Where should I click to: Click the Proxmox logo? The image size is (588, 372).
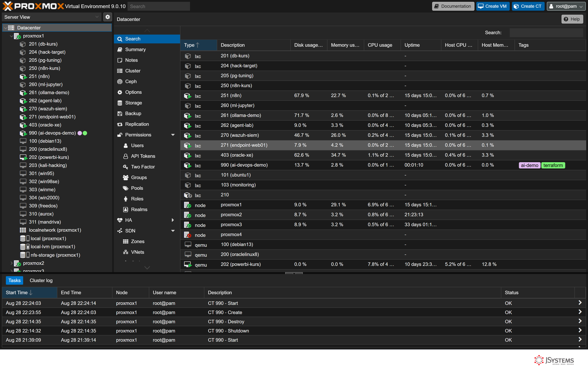33,6
